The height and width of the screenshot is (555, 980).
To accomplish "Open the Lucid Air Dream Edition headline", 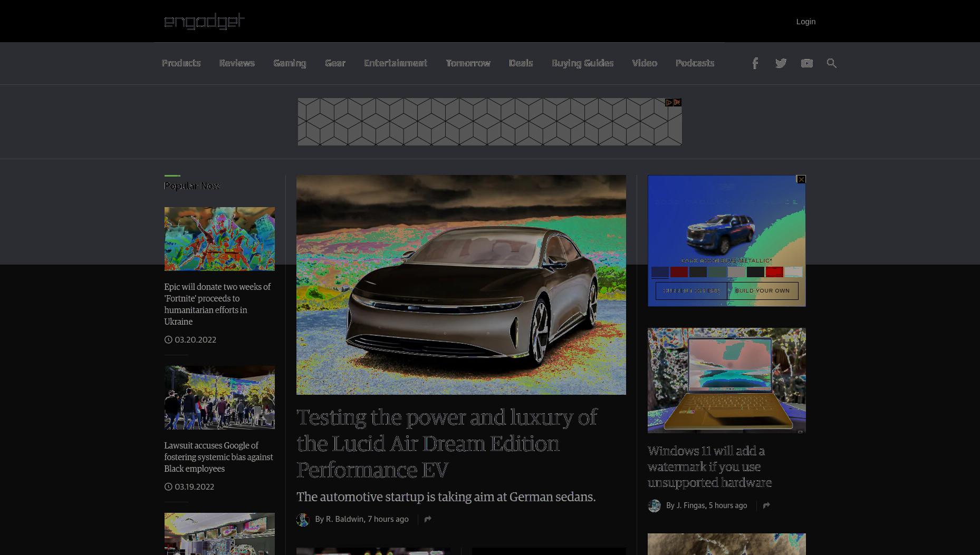I will (x=447, y=443).
